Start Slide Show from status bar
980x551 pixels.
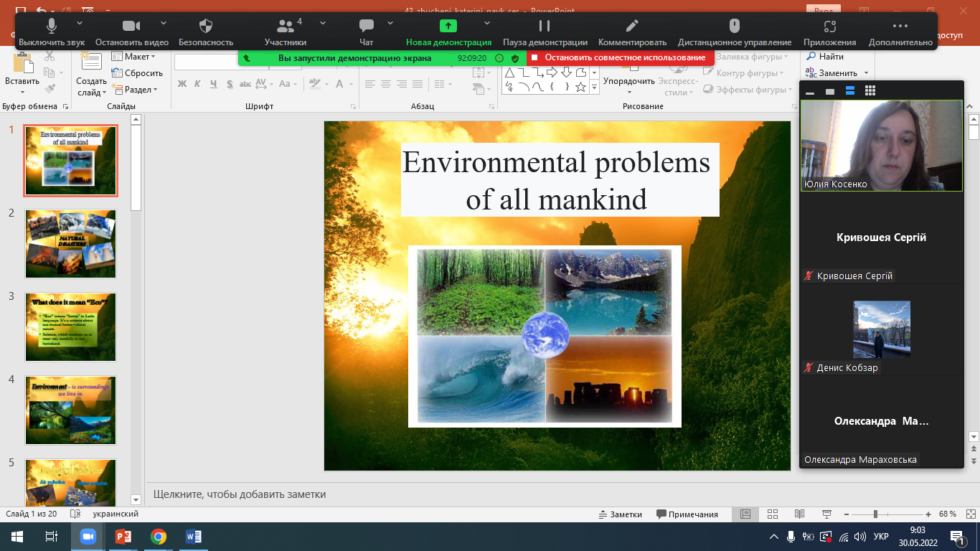pos(827,514)
